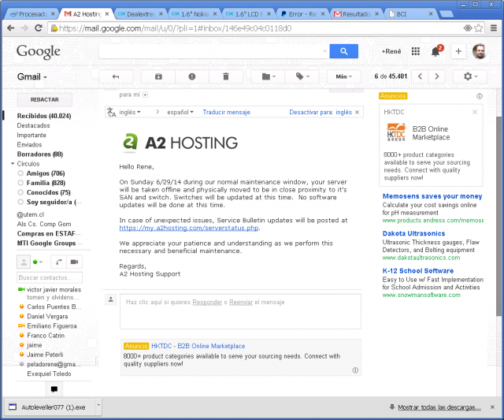Click Reenviar in the reply box
The height and width of the screenshot is (420, 504).
pos(241,303)
